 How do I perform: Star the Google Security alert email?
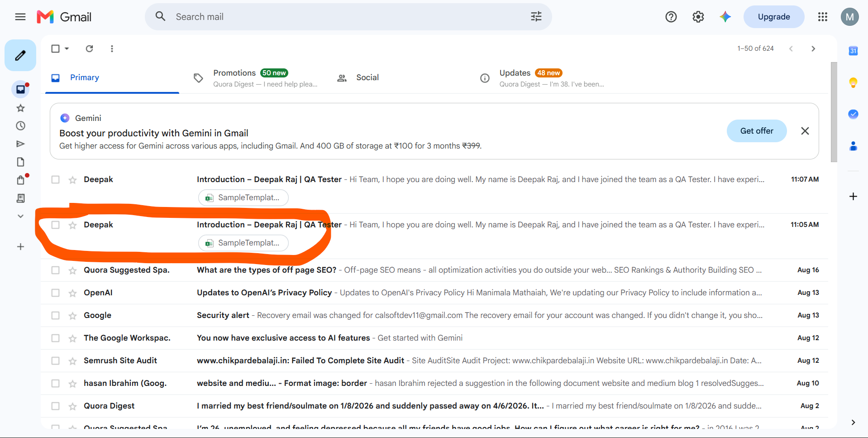tap(72, 316)
